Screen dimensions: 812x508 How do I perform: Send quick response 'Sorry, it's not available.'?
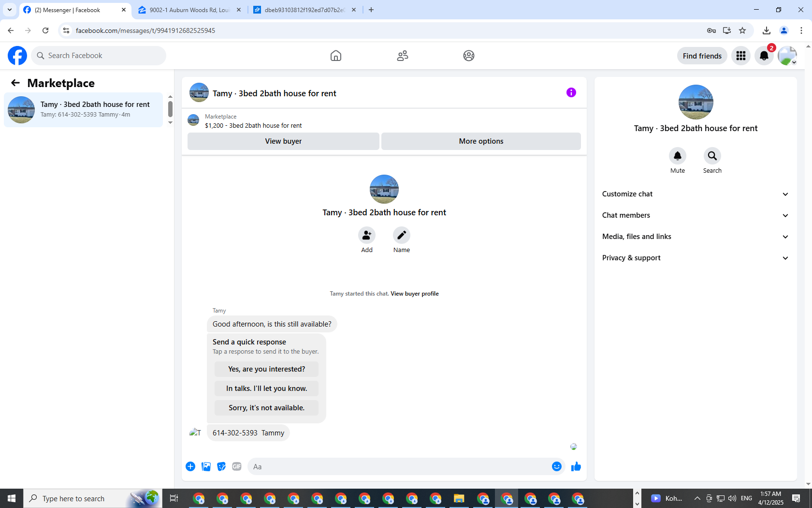click(266, 408)
